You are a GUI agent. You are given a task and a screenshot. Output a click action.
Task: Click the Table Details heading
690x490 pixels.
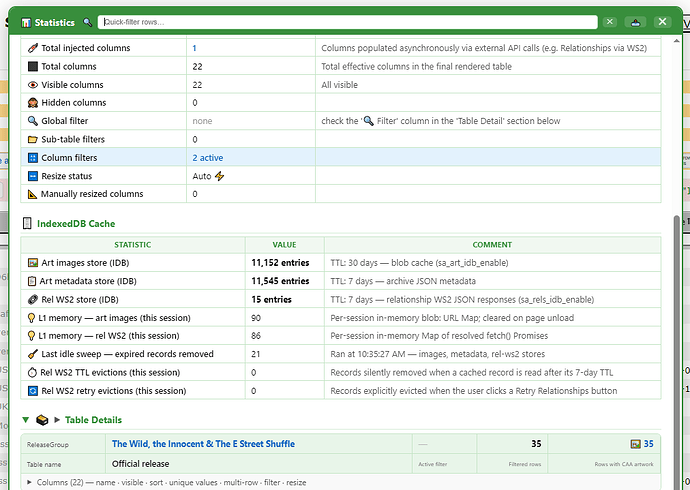tap(93, 420)
